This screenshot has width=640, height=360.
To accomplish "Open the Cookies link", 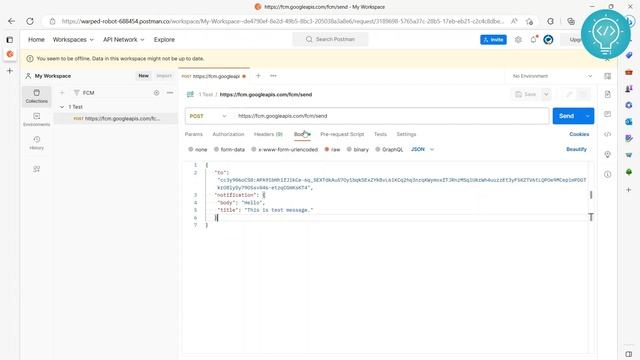I will point(579,134).
